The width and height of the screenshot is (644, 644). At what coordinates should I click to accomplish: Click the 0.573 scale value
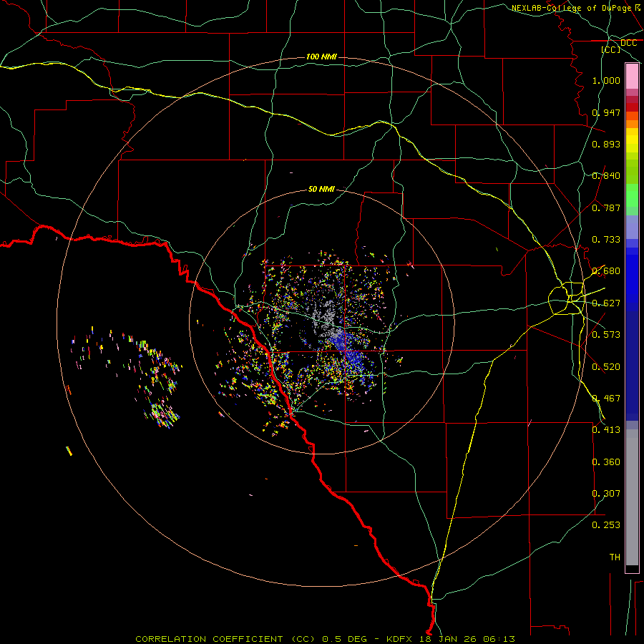click(x=606, y=335)
